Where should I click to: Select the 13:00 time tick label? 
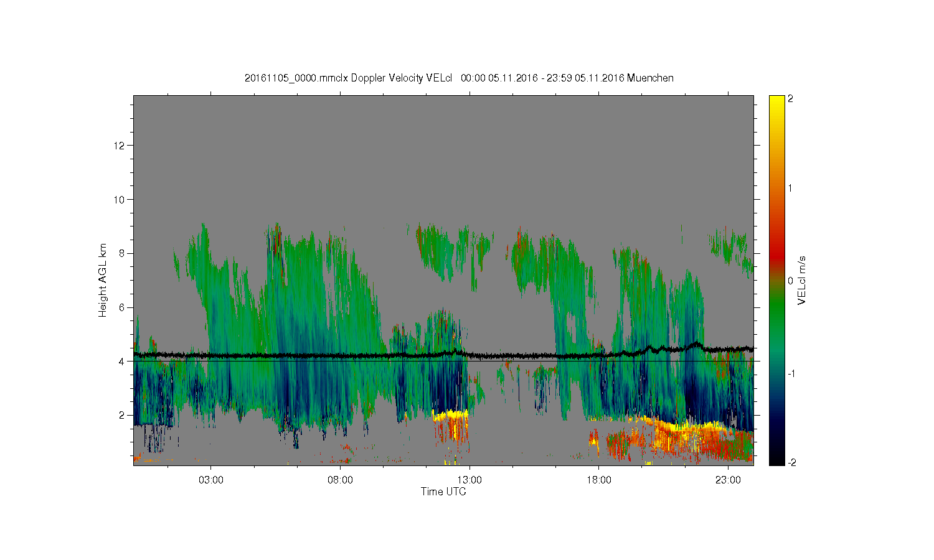coord(469,480)
